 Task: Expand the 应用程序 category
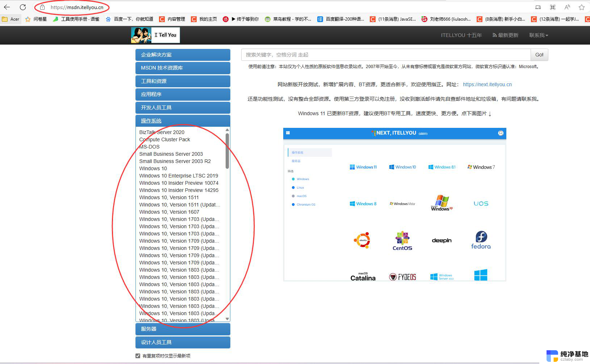tap(183, 94)
